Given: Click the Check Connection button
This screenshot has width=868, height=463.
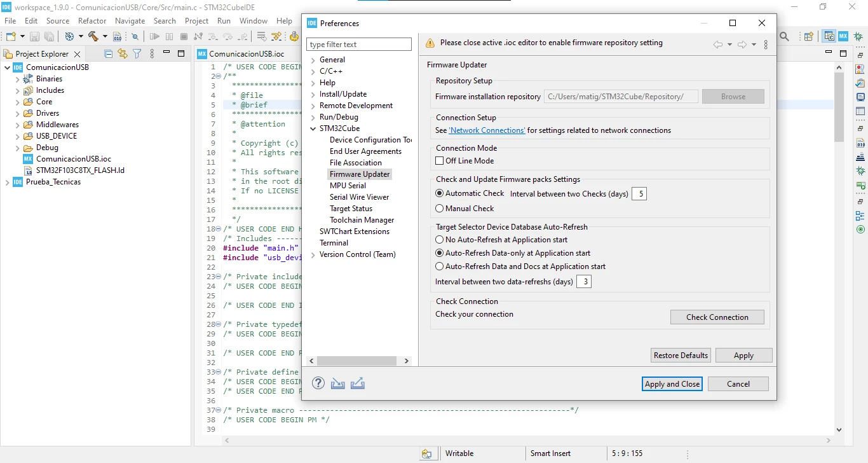Looking at the screenshot, I should tap(717, 317).
